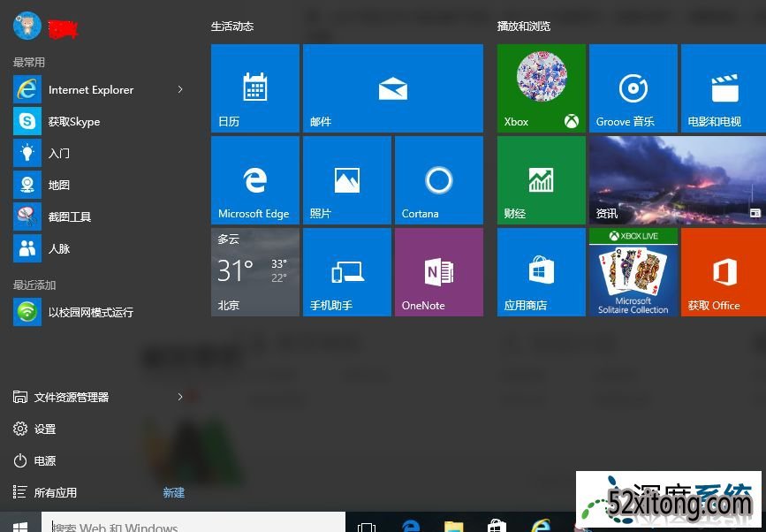
Task: Launch the Microsoft Edge tile
Action: tap(255, 180)
